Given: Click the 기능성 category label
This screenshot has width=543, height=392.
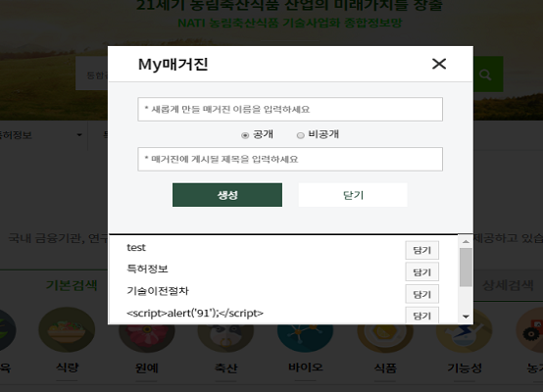Looking at the screenshot, I should tap(465, 367).
